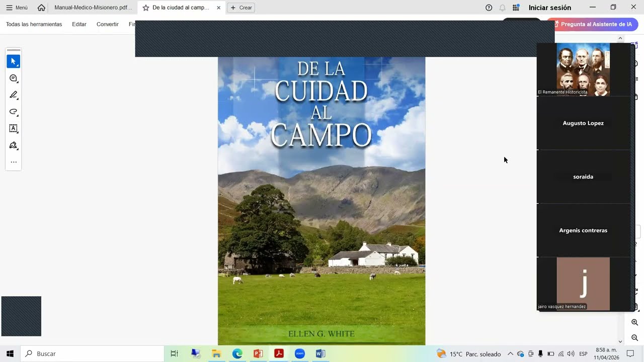The width and height of the screenshot is (644, 362).
Task: Click the Crear new tab button
Action: tap(241, 8)
